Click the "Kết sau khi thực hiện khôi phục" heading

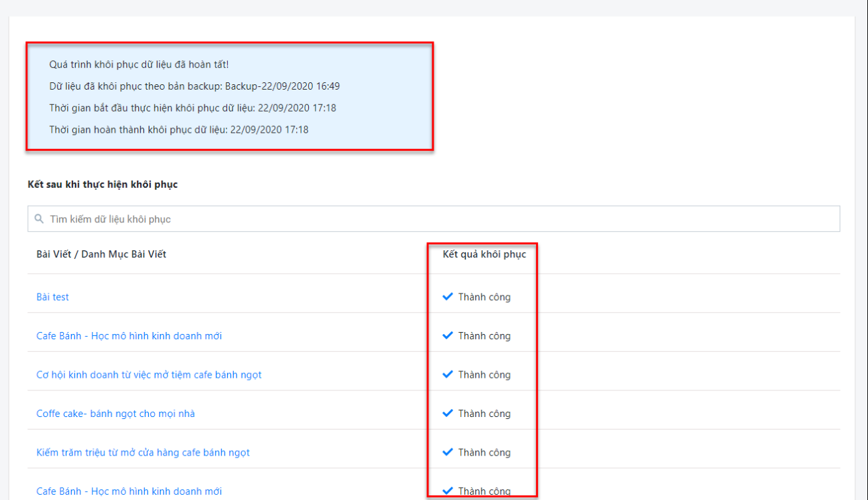click(103, 184)
